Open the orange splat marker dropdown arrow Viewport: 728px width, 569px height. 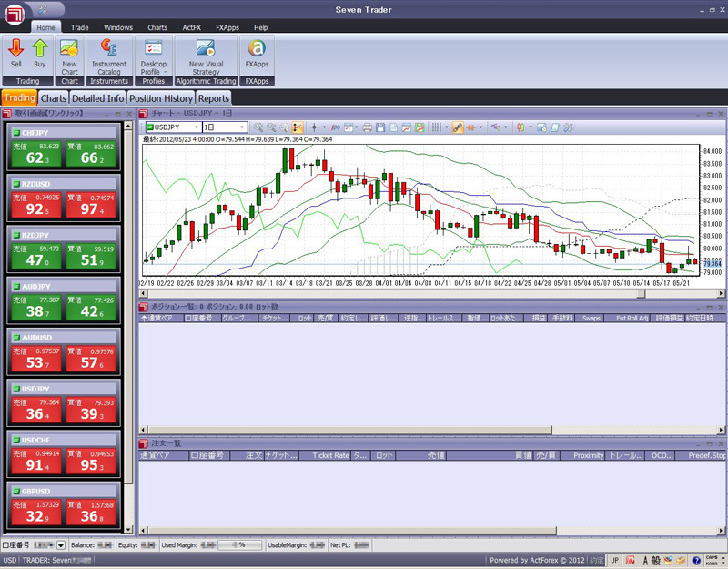pyautogui.click(x=481, y=127)
